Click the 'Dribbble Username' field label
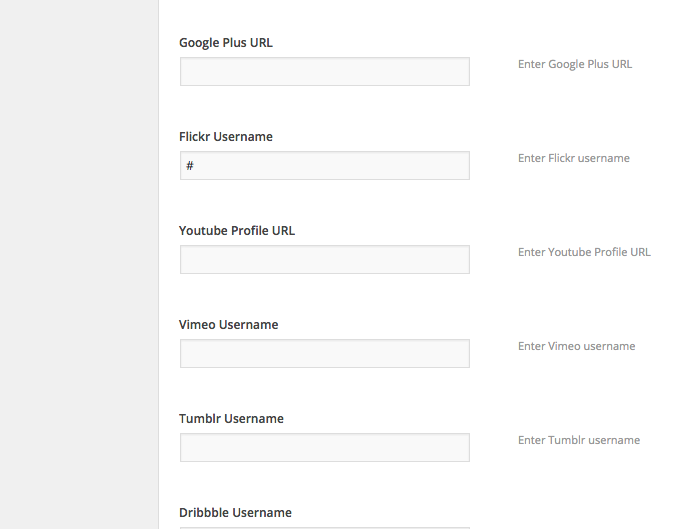This screenshot has height=529, width=696. pyautogui.click(x=235, y=513)
